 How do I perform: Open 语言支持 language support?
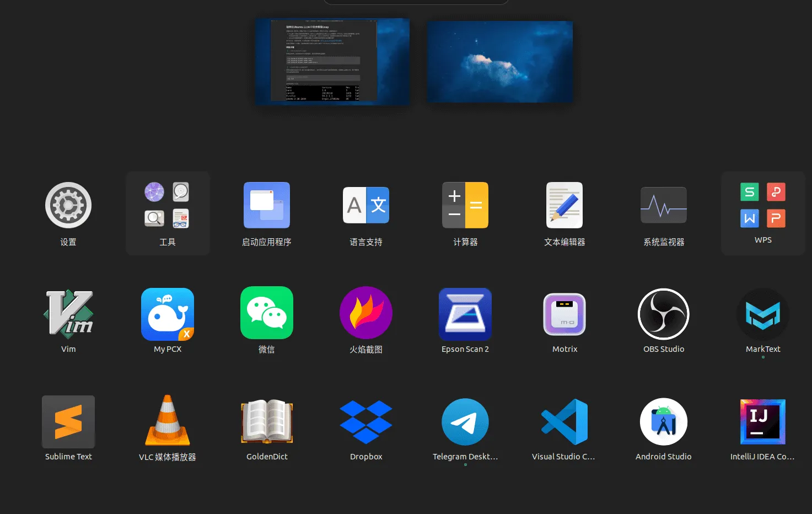tap(366, 205)
